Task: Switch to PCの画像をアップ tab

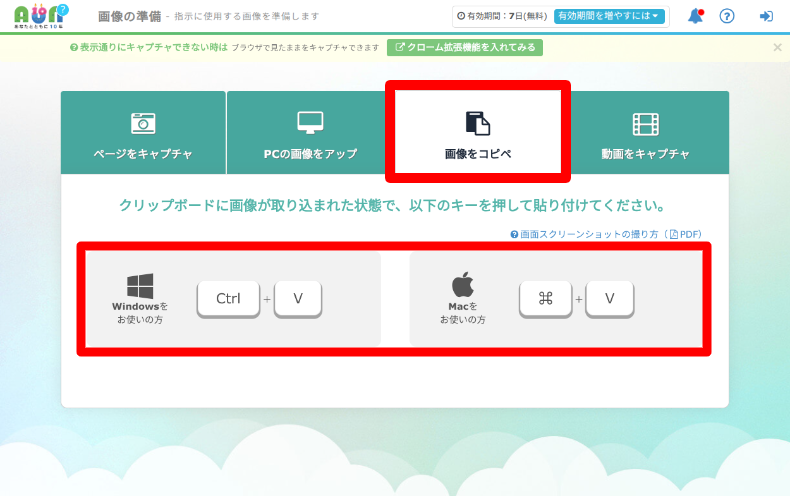Action: tap(310, 133)
